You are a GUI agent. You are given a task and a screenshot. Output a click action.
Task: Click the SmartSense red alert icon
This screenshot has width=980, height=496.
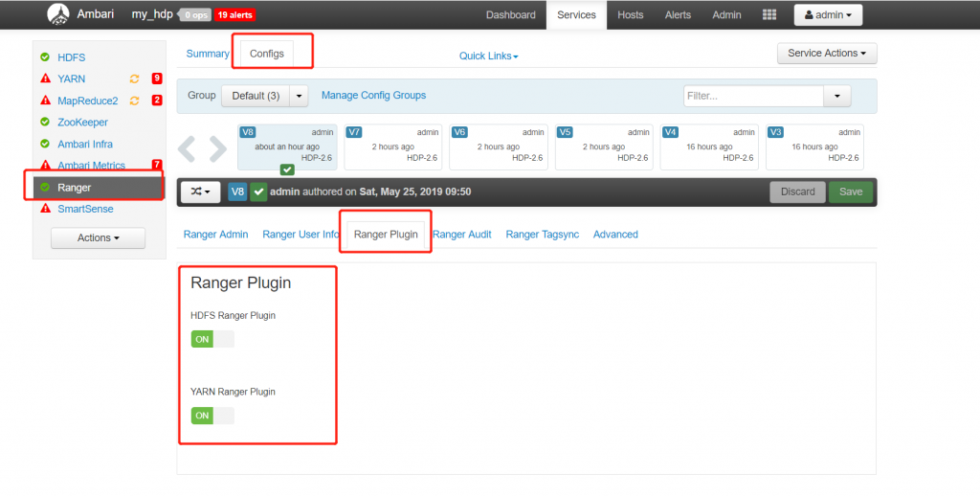[x=45, y=209]
